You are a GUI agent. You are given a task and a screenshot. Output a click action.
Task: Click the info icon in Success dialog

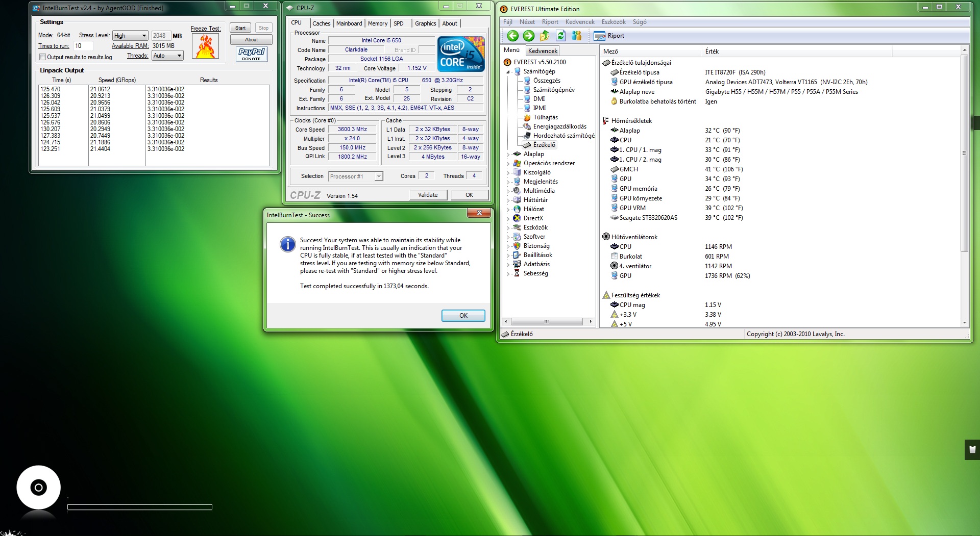(287, 244)
